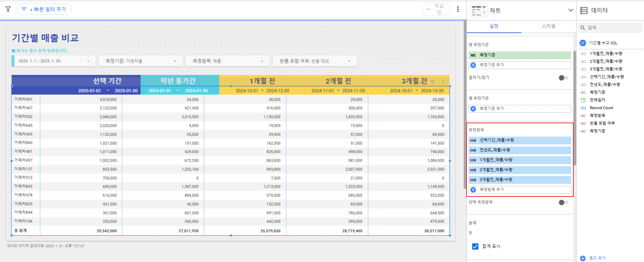Click the 작년 동기간 column header
644x262 pixels.
point(178,81)
